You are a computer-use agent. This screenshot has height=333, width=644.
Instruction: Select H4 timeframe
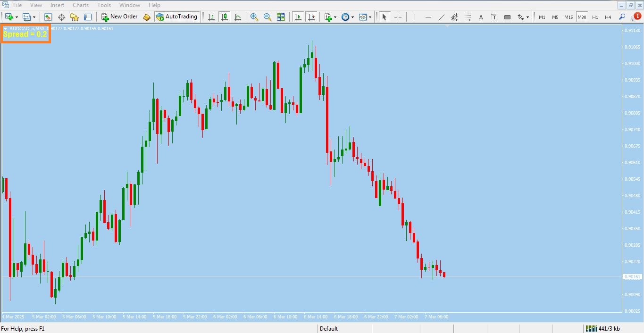click(608, 17)
